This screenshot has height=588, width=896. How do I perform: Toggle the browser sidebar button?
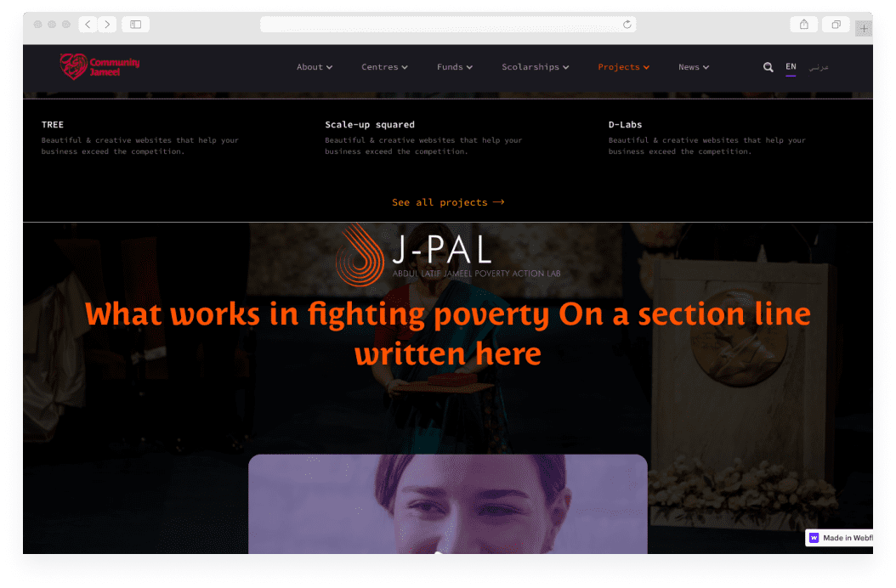[135, 24]
